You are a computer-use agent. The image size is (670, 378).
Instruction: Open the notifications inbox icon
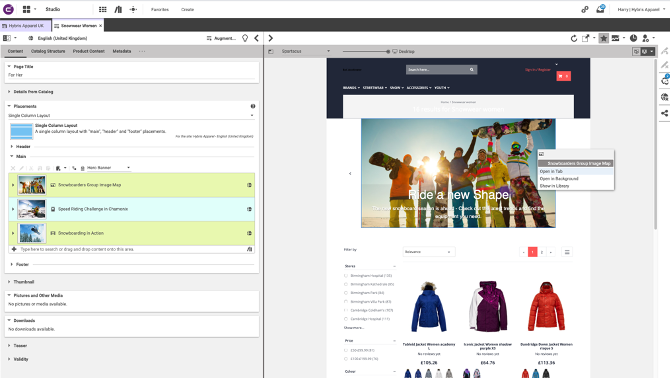[x=600, y=9]
